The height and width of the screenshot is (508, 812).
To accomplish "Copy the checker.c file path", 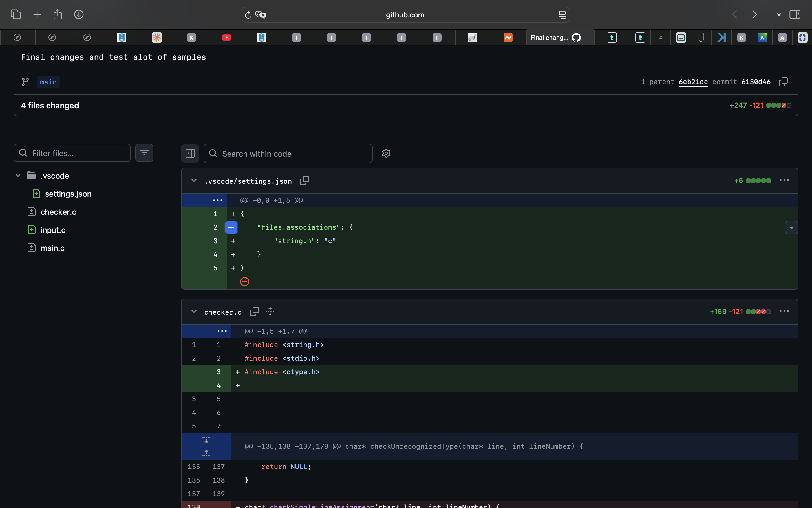I will pyautogui.click(x=254, y=312).
